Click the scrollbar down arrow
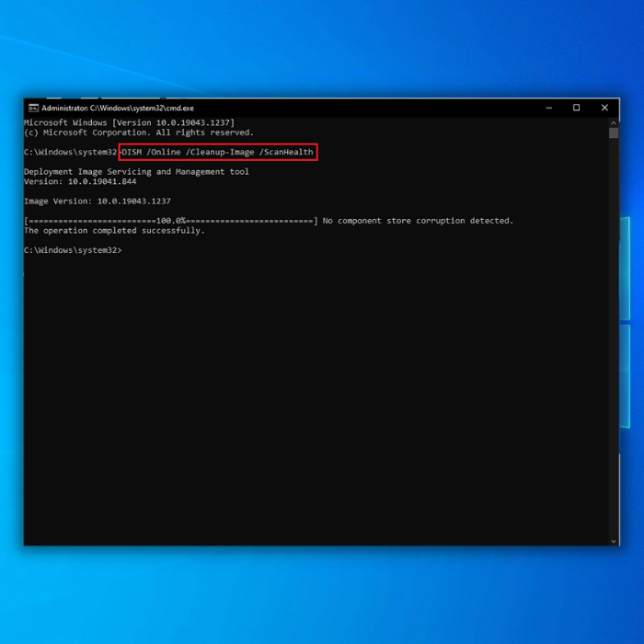Screen dimensions: 644x644 click(x=614, y=541)
